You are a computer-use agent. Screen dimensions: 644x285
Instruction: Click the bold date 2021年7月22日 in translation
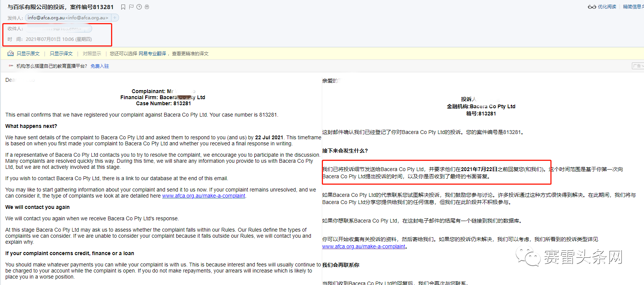click(479, 169)
